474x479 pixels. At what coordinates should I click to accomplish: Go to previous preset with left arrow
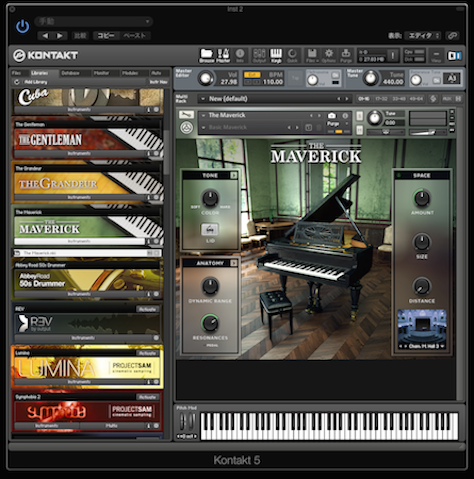tap(45, 36)
